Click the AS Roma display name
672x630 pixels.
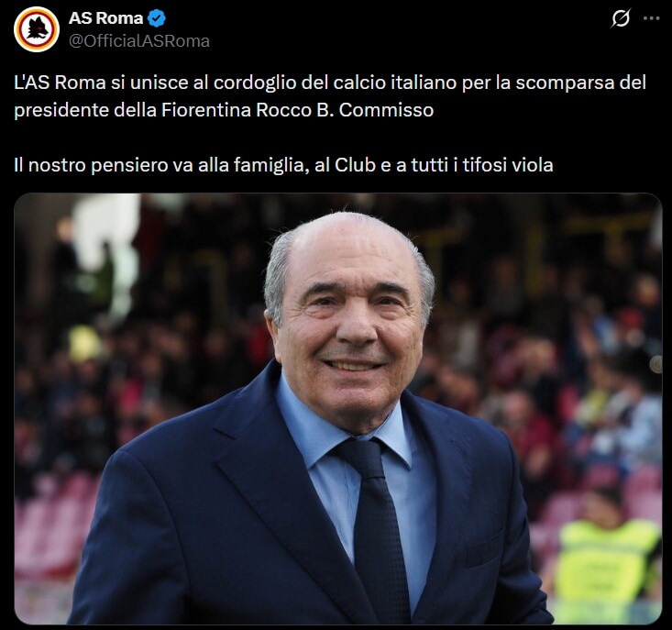[x=105, y=18]
